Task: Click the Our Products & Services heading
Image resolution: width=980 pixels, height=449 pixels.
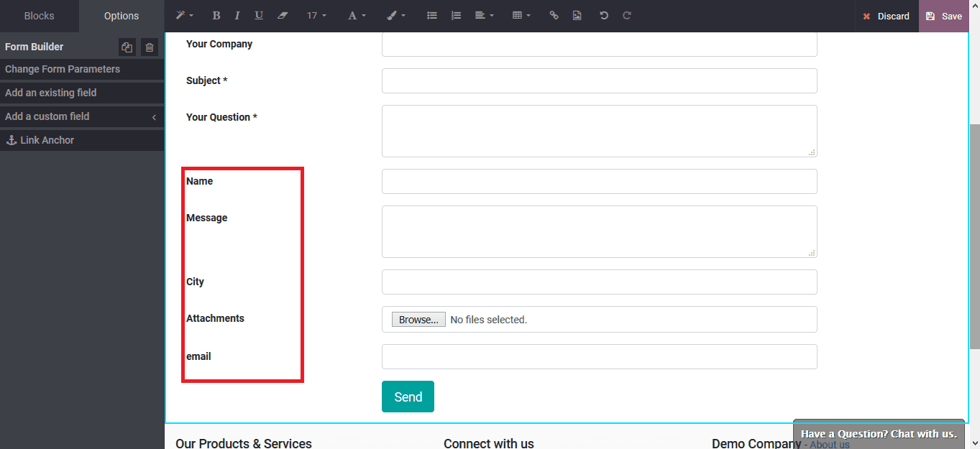Action: (x=244, y=443)
